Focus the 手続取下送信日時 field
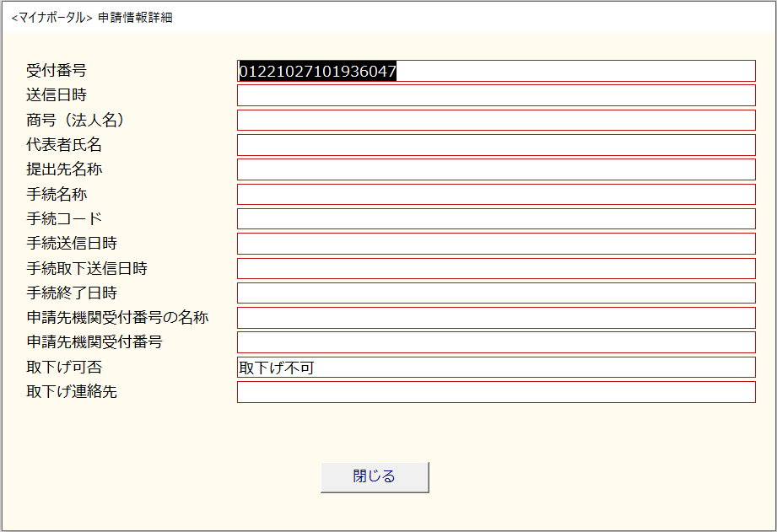 [x=495, y=269]
